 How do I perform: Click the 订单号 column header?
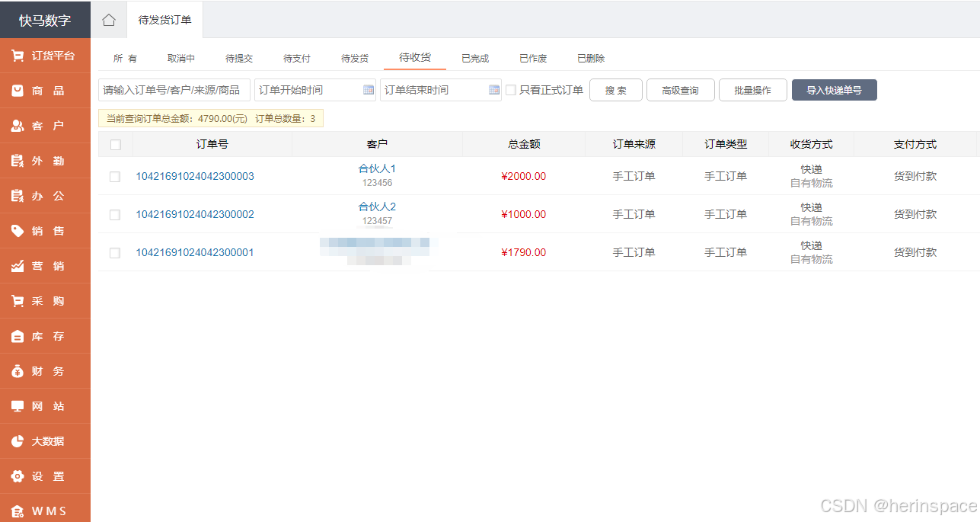[212, 144]
